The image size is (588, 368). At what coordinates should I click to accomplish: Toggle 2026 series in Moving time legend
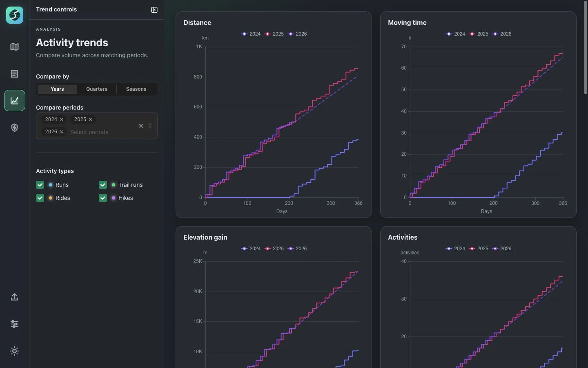(502, 34)
